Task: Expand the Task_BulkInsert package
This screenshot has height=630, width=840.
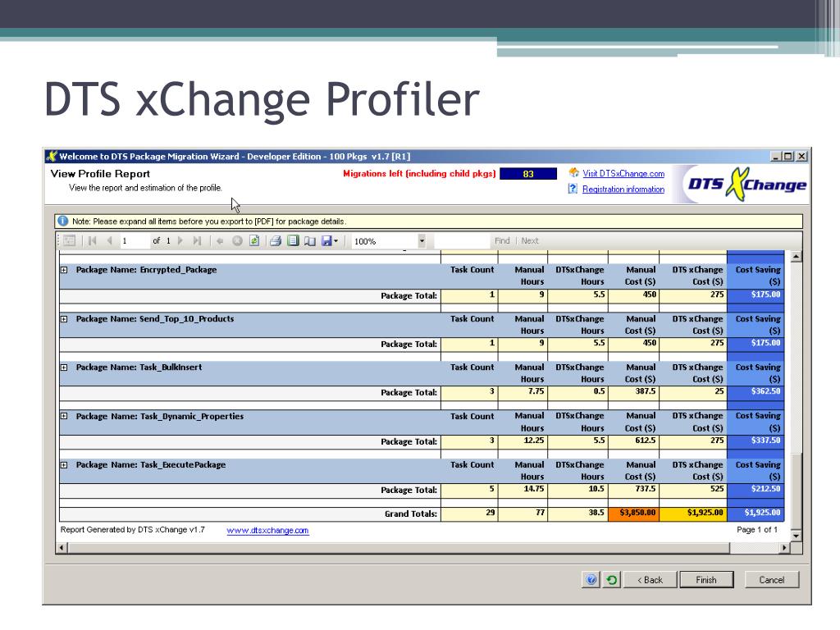Action: [x=64, y=367]
